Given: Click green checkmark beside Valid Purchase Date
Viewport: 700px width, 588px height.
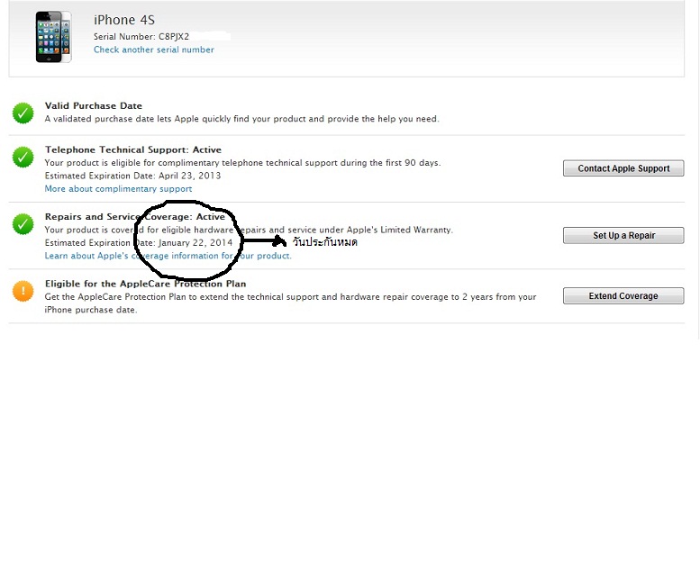Looking at the screenshot, I should (x=23, y=113).
